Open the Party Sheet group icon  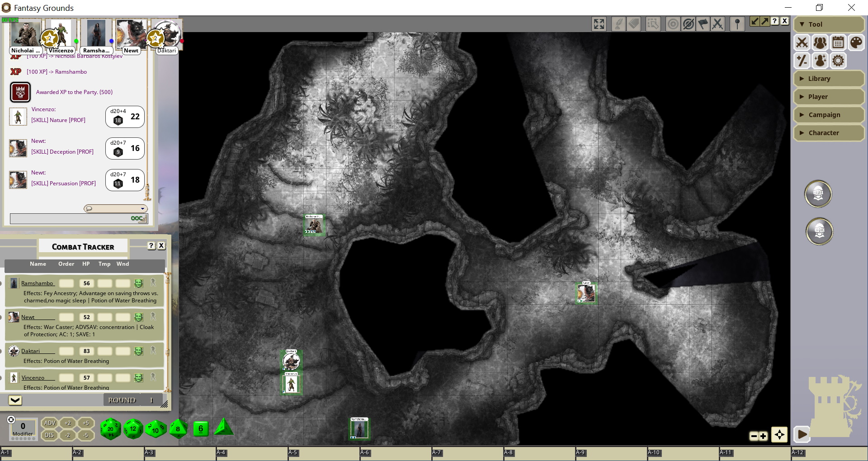tap(820, 43)
